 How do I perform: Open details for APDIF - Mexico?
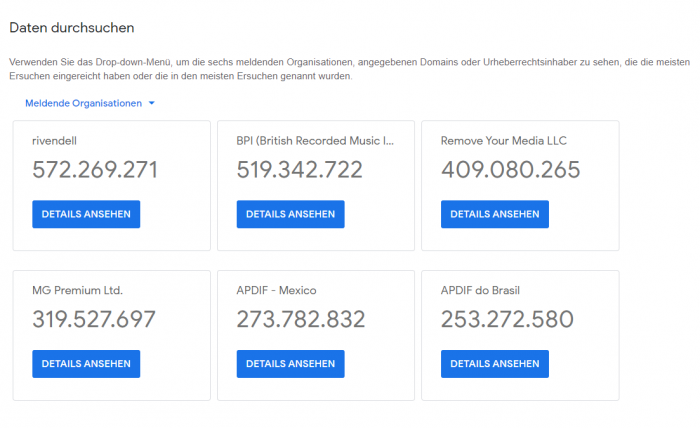291,364
